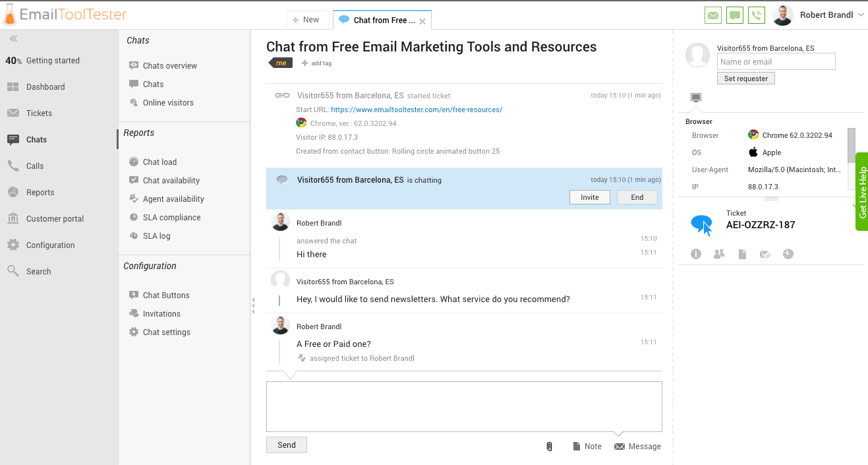Go to Dashboard in the sidebar
Viewport: 868px width, 465px height.
[45, 87]
